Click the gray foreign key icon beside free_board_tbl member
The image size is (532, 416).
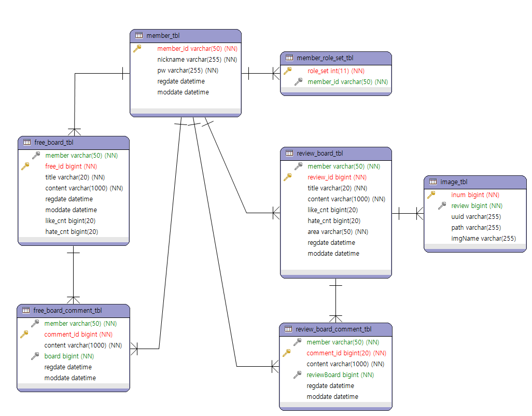[x=36, y=155]
